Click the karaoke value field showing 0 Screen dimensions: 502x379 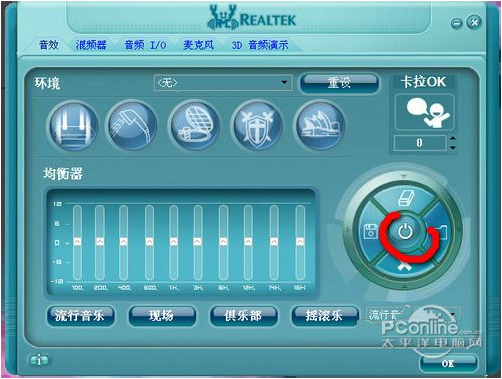click(420, 143)
